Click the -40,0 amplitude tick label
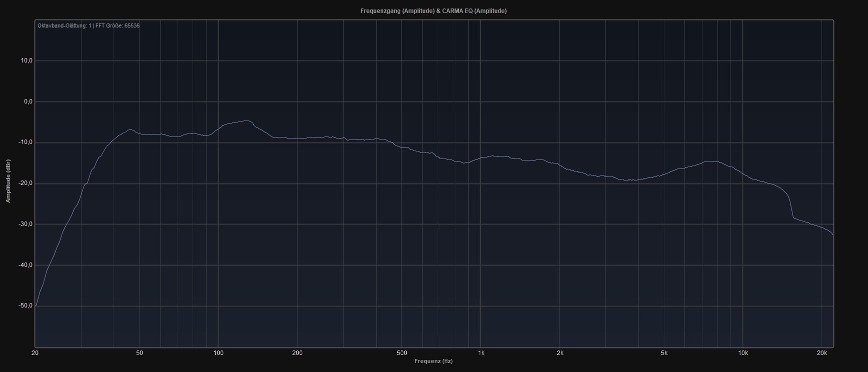This screenshot has width=868, height=372. [26, 265]
